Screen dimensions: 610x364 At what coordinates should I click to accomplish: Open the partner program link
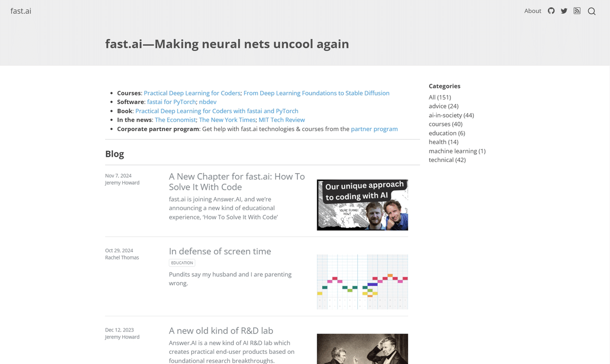point(374,129)
